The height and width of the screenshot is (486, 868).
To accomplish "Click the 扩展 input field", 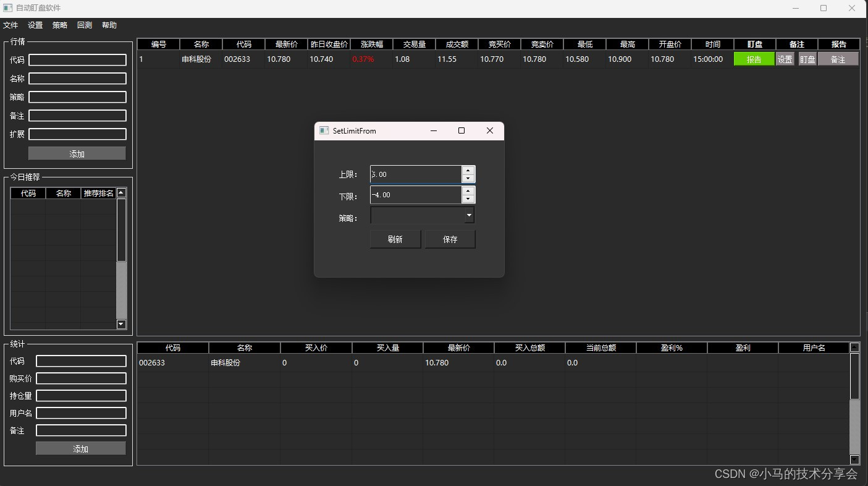I will (x=77, y=134).
